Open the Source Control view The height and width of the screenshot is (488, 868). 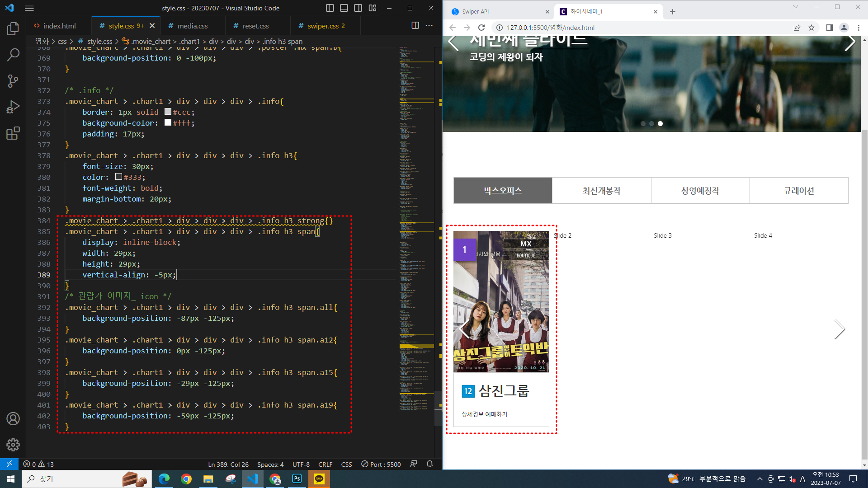coord(13,81)
